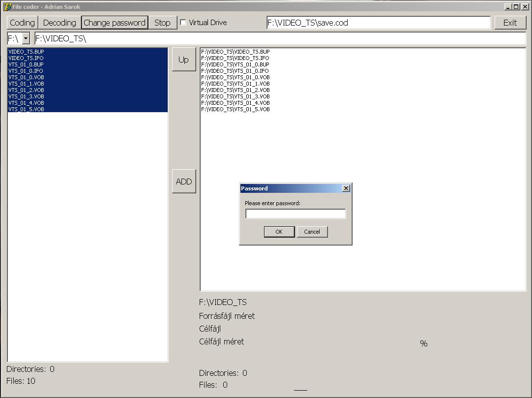Select VIDEO_TS.IFO in left file list

point(88,58)
